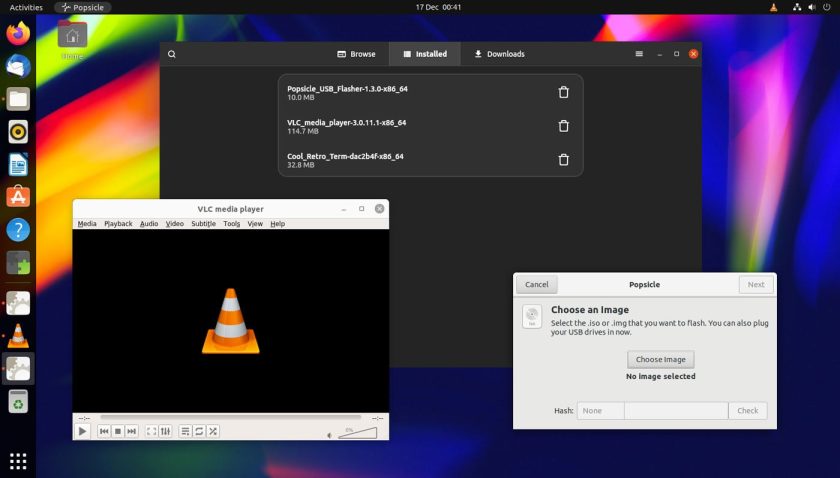Click the VLC seek bar

(x=231, y=417)
